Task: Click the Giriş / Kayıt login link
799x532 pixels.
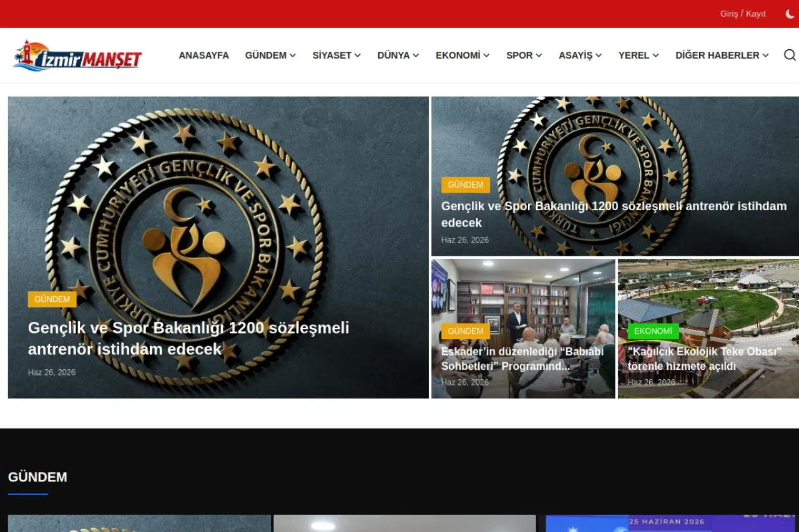Action: point(743,14)
